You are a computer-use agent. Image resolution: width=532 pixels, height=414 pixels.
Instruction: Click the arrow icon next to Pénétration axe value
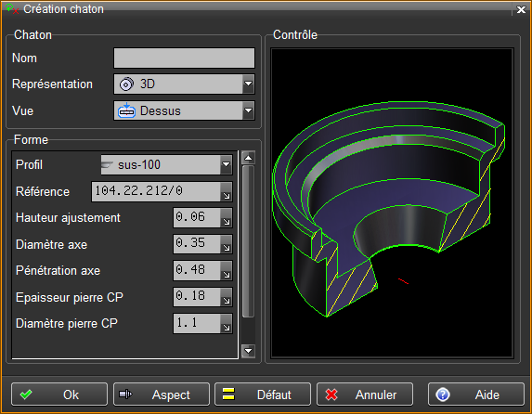click(x=226, y=270)
